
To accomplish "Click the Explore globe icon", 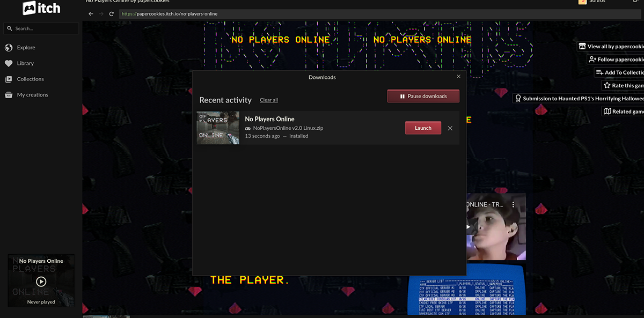I will pos(9,48).
